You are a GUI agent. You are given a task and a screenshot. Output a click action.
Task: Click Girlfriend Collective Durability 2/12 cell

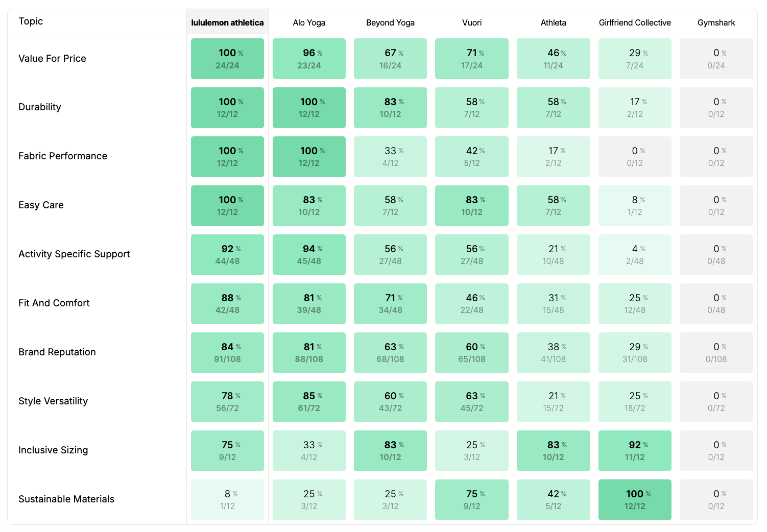pos(635,108)
